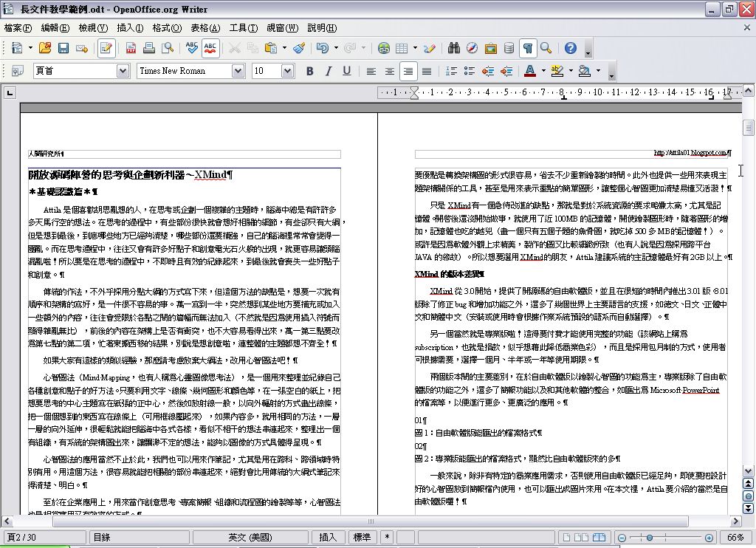
Task: Open the 插入(I) menu
Action: [130, 28]
